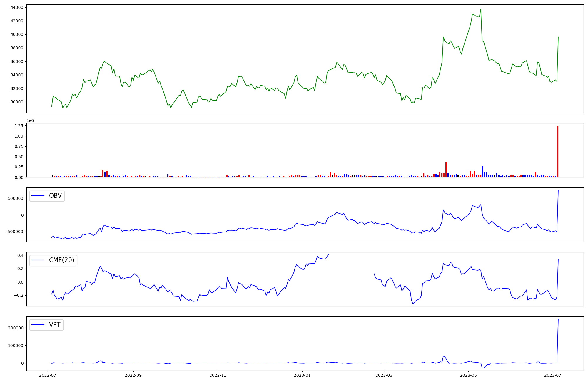Click the 30000 price axis label
588x382 pixels.
[x=17, y=102]
